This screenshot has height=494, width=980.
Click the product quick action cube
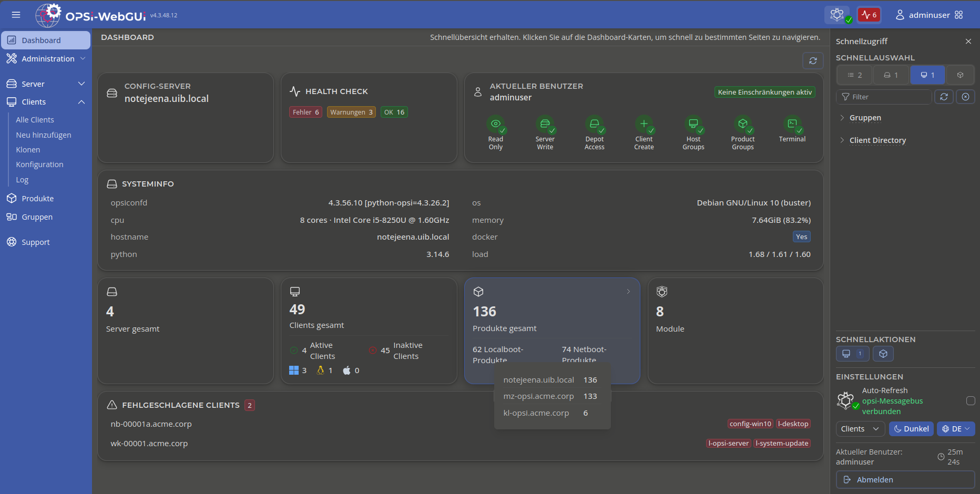click(x=883, y=354)
